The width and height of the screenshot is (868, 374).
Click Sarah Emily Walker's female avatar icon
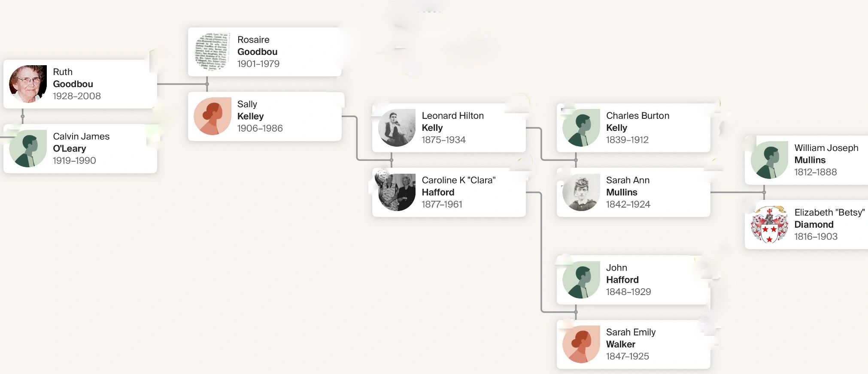[x=581, y=344]
